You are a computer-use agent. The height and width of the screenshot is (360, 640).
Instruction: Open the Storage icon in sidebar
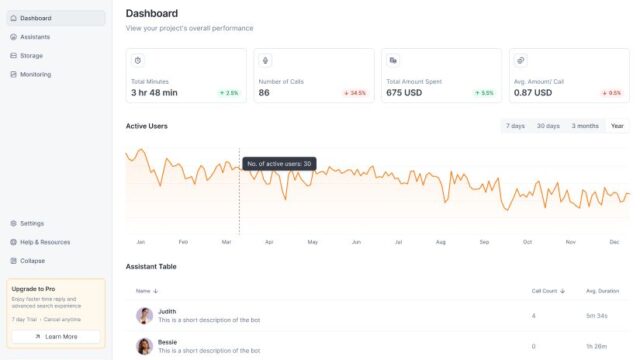13,56
